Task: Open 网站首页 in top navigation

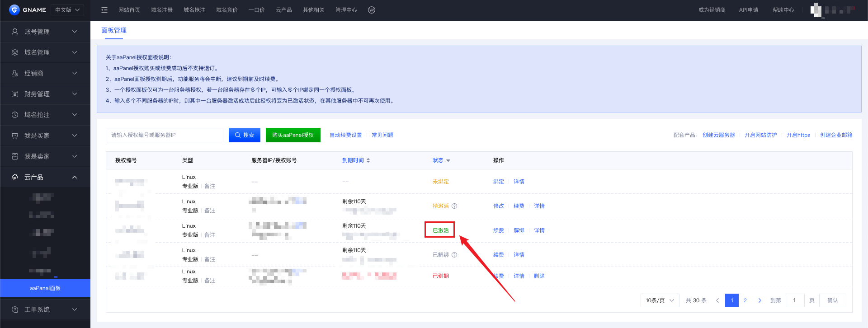Action: click(129, 10)
